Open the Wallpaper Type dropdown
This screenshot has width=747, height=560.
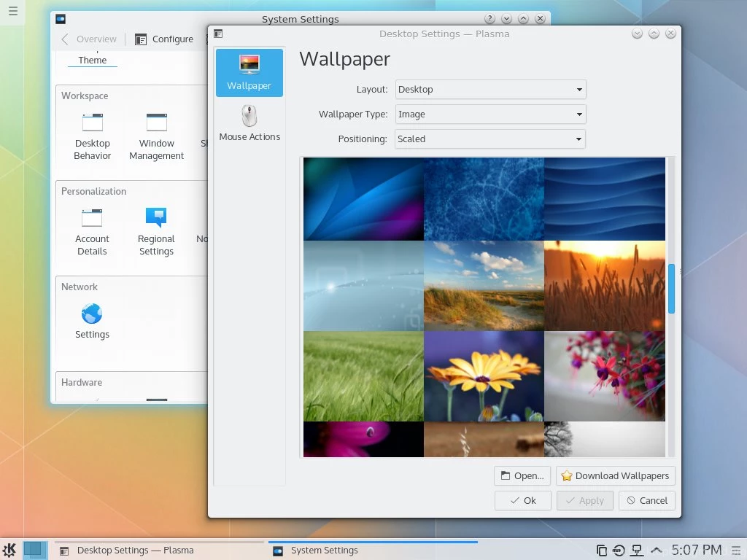point(489,114)
